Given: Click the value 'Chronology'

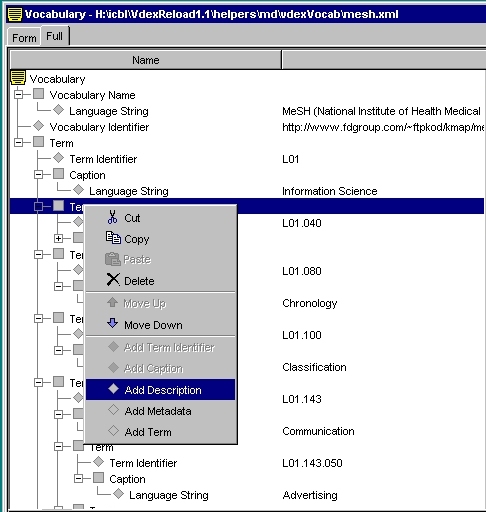Looking at the screenshot, I should [x=310, y=303].
